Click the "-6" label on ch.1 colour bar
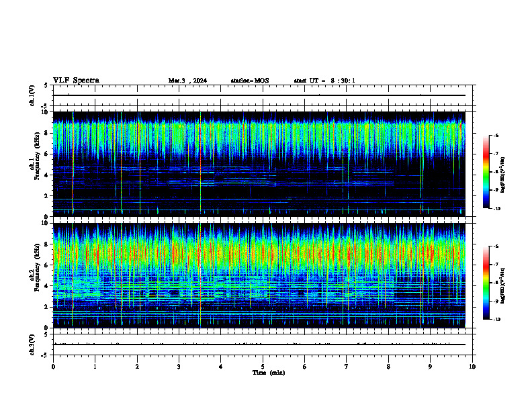The width and height of the screenshot is (532, 411). tap(496, 135)
